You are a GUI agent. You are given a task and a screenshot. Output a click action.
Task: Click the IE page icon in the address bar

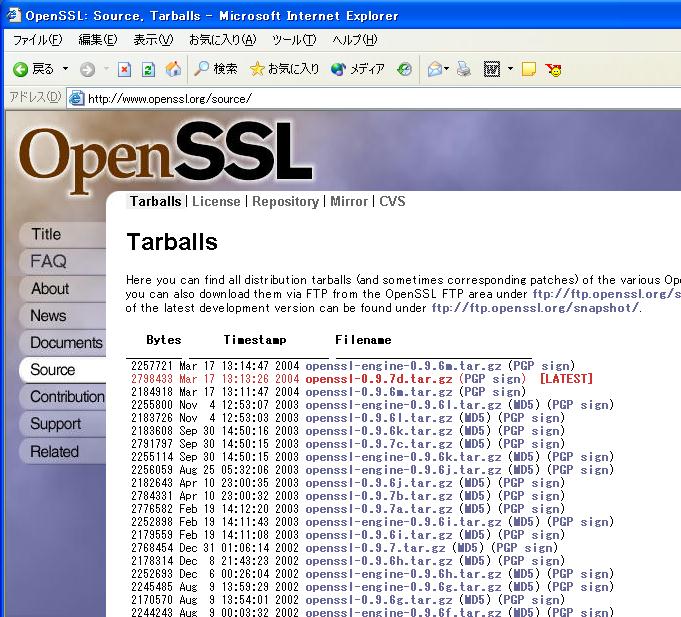tap(76, 99)
